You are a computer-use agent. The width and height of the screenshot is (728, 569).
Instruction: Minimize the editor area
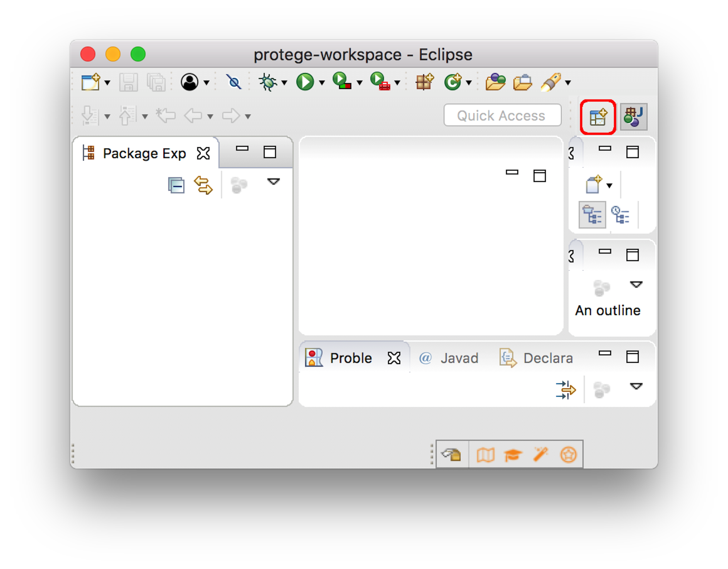coord(512,172)
